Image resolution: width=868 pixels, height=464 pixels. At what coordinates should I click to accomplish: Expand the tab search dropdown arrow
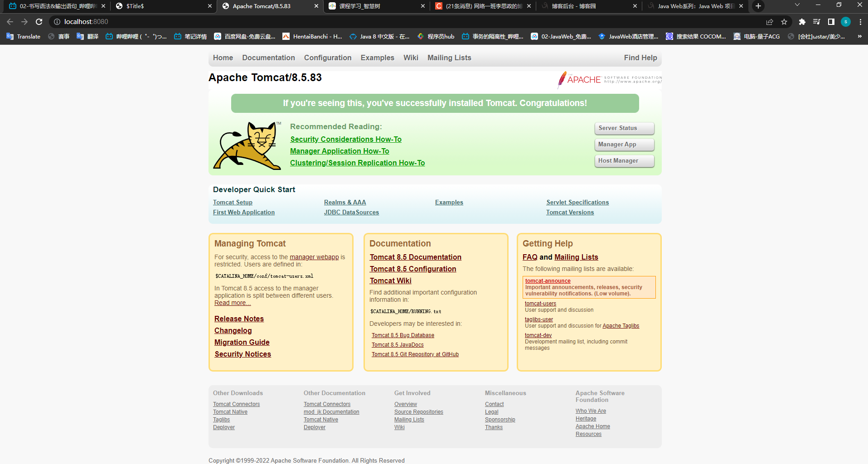click(797, 5)
